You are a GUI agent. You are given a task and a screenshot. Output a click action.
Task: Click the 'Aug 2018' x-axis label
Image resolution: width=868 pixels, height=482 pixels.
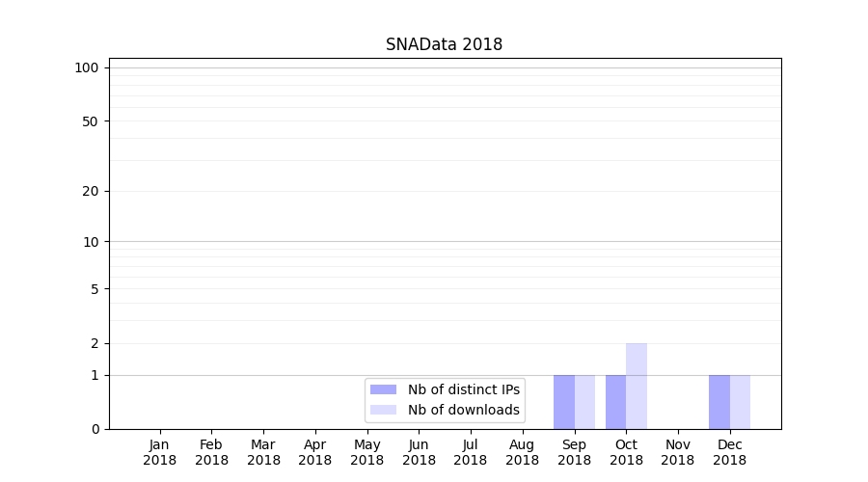coord(522,452)
